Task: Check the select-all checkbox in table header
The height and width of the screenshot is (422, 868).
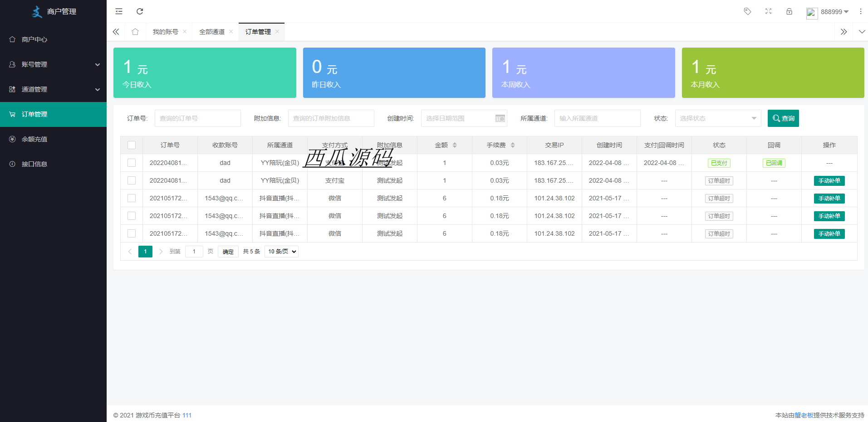Action: 132,145
